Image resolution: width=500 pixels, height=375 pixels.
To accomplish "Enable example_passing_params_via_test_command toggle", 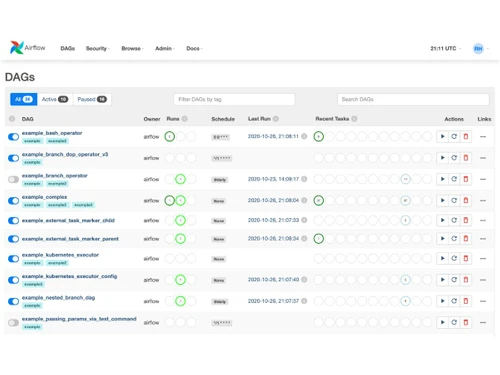I will point(13,323).
